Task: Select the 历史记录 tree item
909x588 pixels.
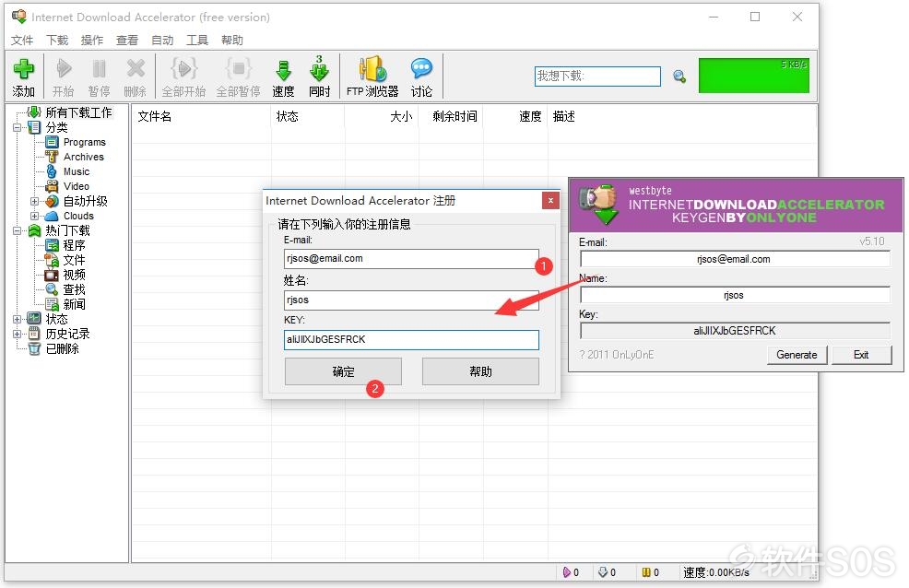Action: (68, 334)
